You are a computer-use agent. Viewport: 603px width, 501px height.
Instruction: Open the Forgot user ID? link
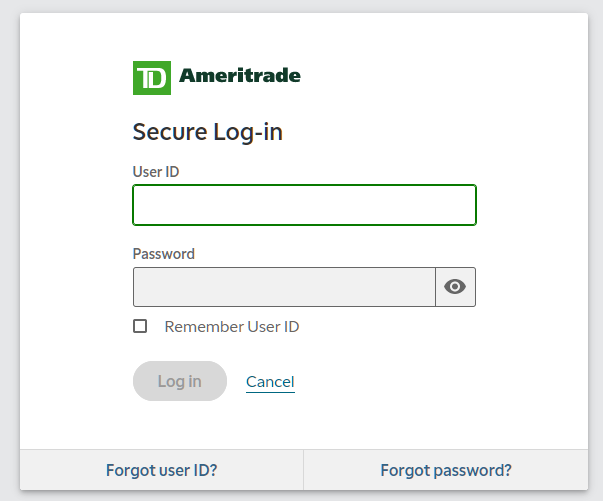pyautogui.click(x=162, y=470)
